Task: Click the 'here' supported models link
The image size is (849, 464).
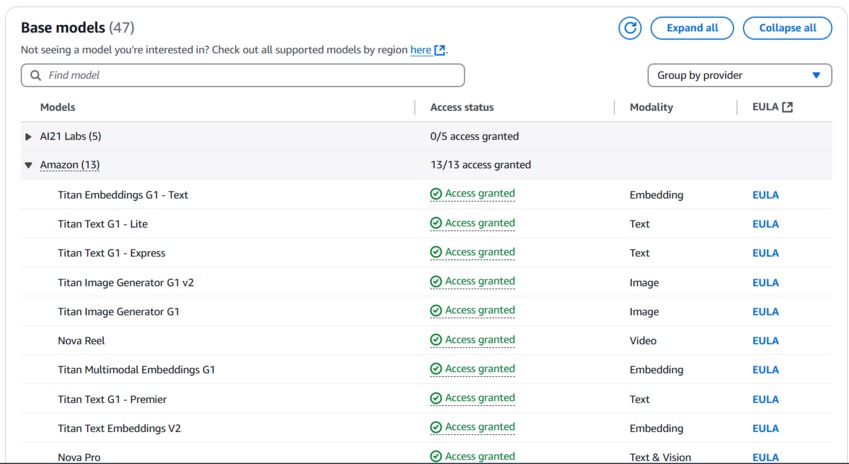Action: (x=420, y=50)
